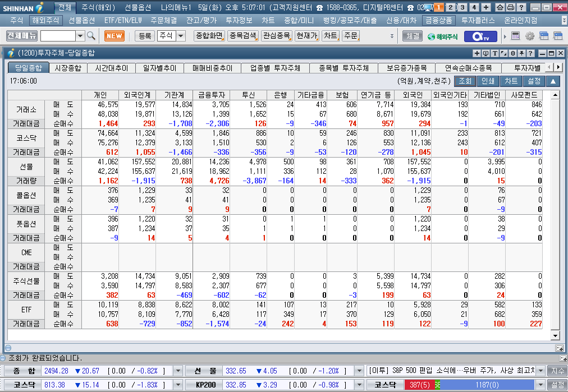The height and width of the screenshot is (392, 568).
Task: Click the 코스닥 387(5) advance-decline bar
Action: [x=419, y=385]
